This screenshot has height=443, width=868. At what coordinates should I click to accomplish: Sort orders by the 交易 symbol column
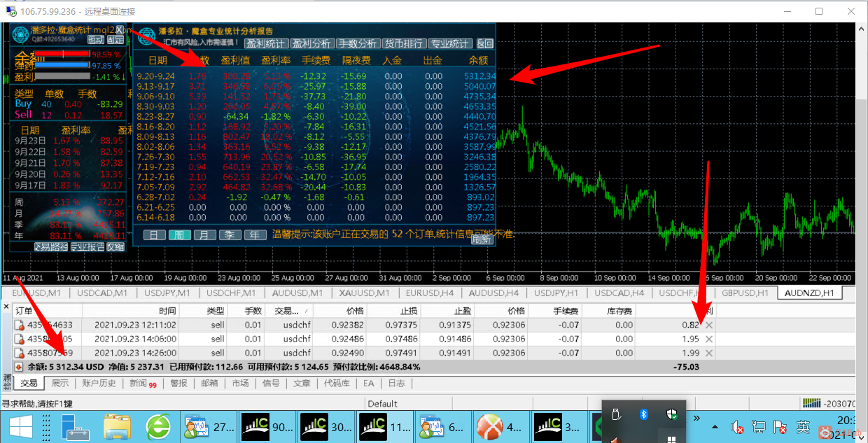point(288,311)
